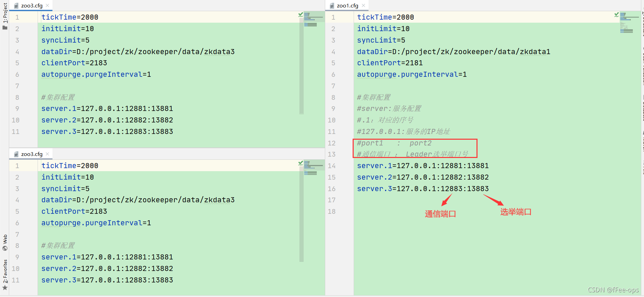This screenshot has height=297, width=644.
Task: Open the Web tool window
Action: 5,243
